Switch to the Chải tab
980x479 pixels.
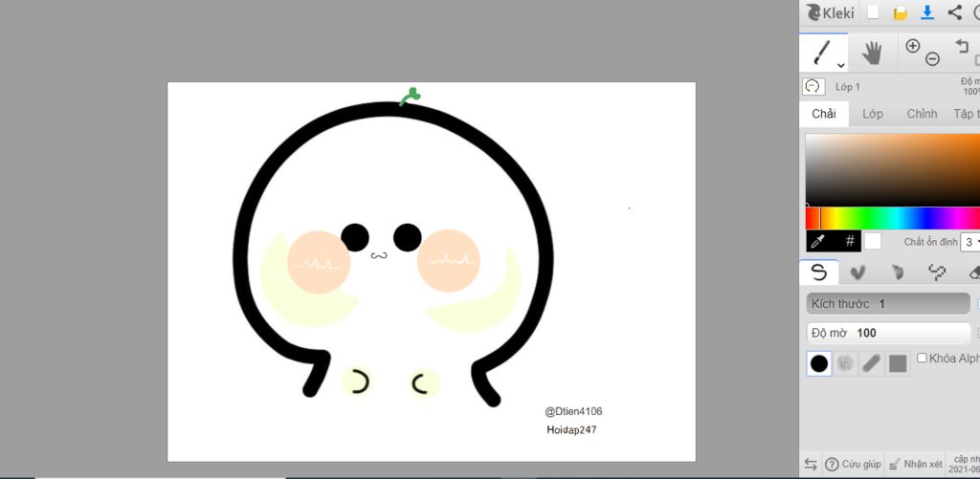824,114
